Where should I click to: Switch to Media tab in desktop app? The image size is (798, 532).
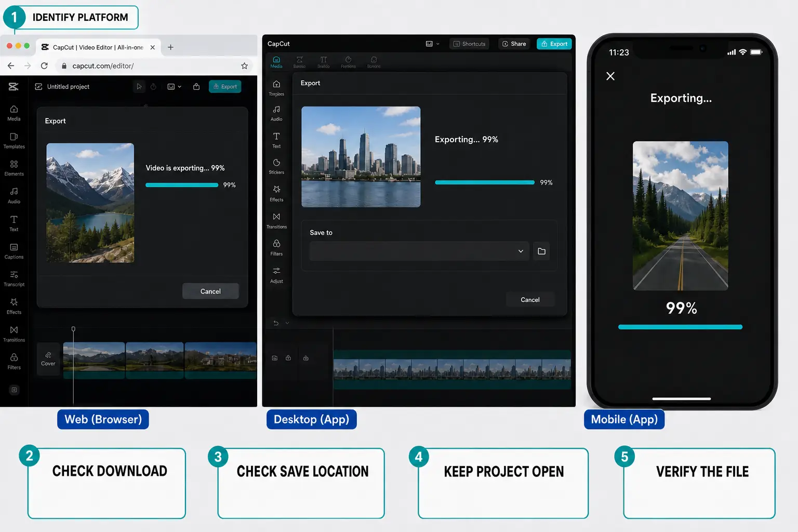(276, 62)
